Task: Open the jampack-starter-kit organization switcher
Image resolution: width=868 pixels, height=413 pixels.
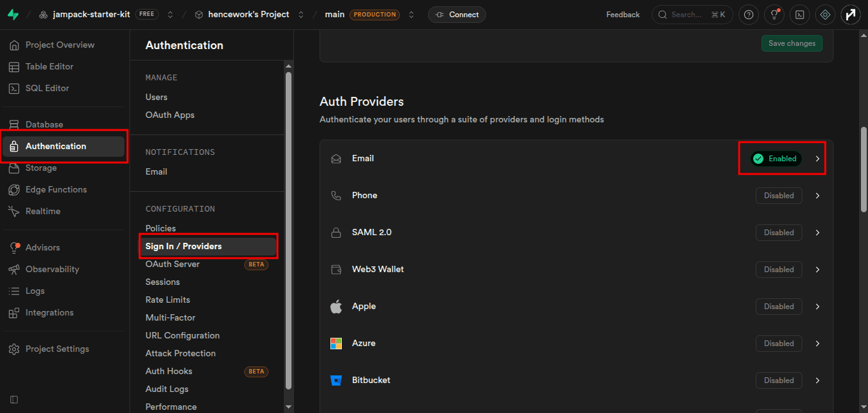Action: (170, 15)
